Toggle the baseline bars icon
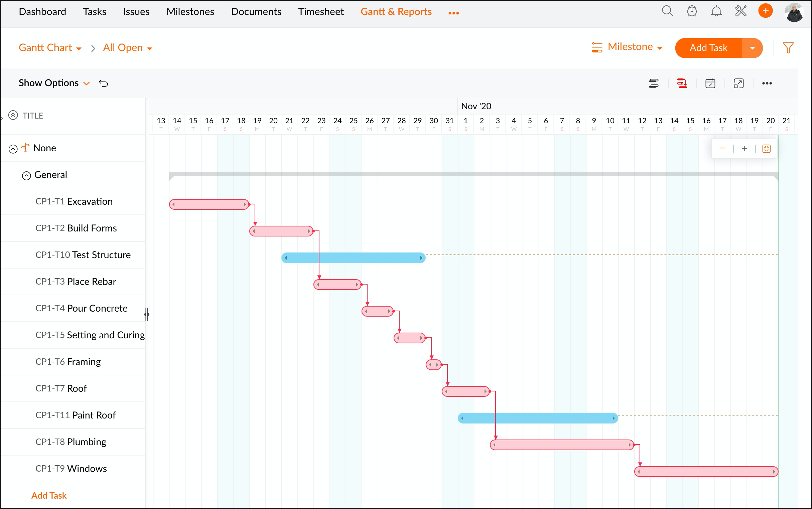 click(x=654, y=83)
